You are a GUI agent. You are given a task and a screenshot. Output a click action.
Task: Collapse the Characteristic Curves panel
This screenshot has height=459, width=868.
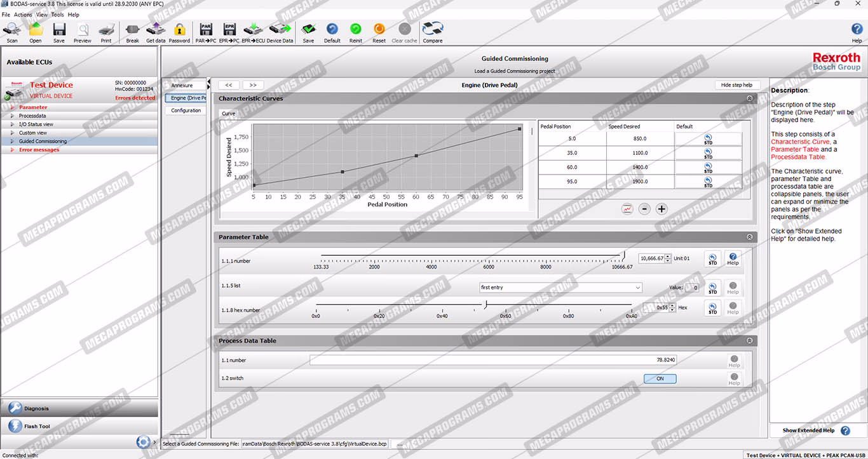749,98
